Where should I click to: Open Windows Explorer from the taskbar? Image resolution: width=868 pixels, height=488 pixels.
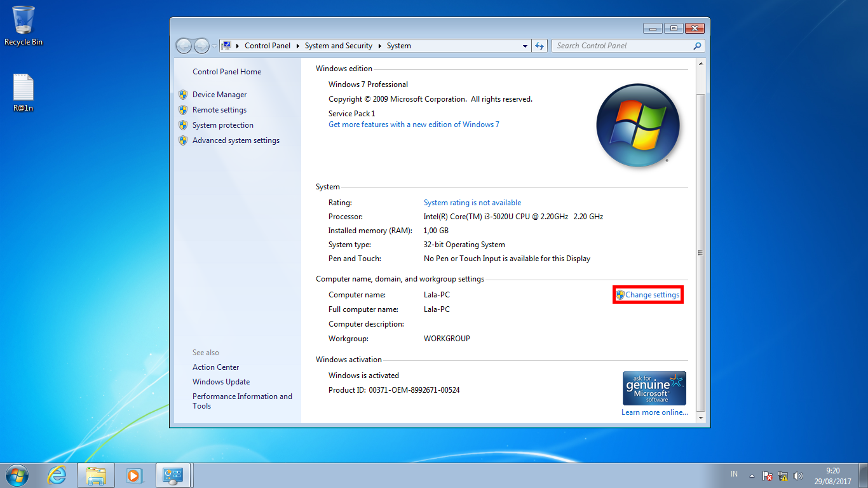[x=95, y=475]
